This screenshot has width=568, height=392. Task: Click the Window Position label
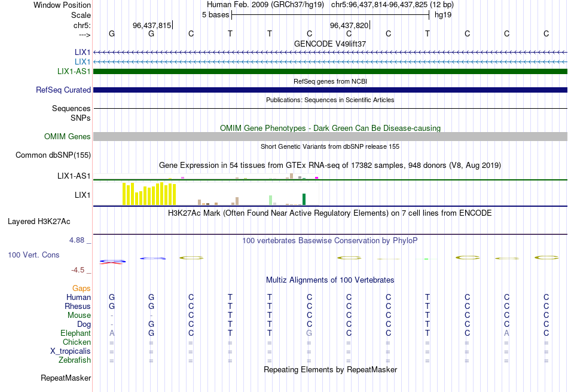click(62, 5)
